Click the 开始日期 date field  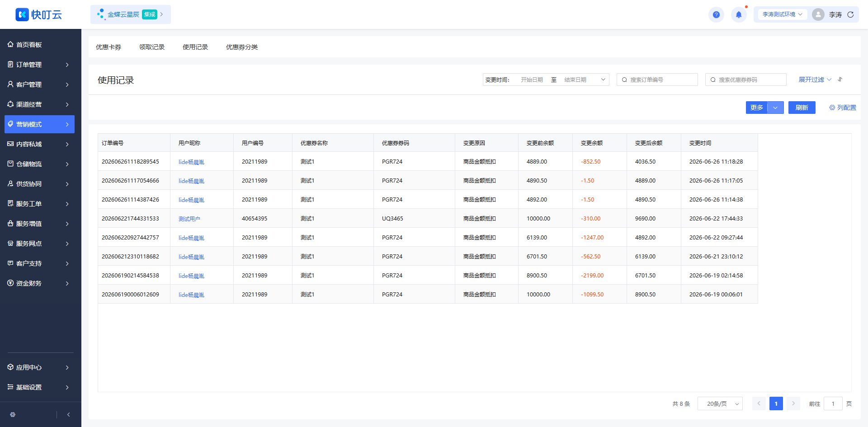click(x=532, y=80)
